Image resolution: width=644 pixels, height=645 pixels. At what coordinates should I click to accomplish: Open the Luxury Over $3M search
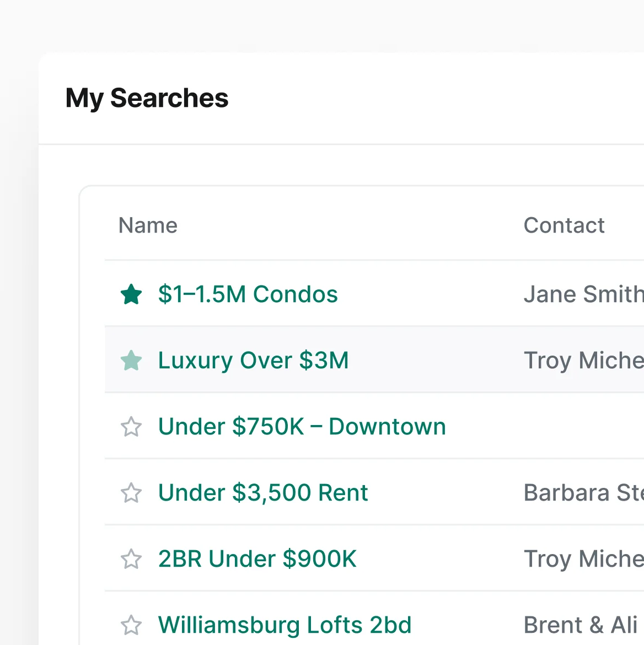click(x=253, y=361)
